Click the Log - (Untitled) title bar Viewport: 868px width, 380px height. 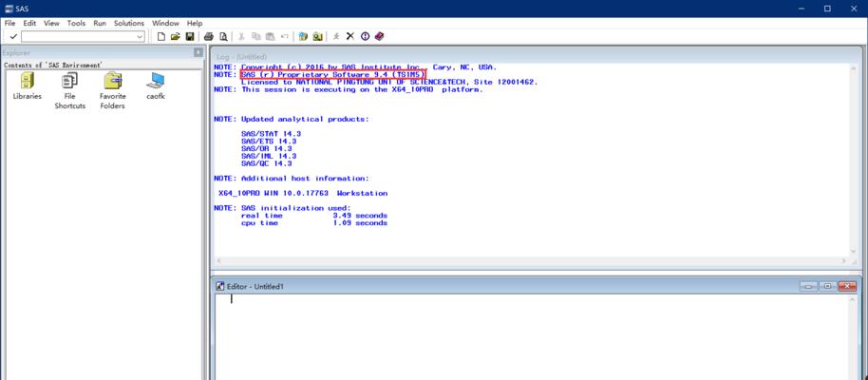pos(536,56)
